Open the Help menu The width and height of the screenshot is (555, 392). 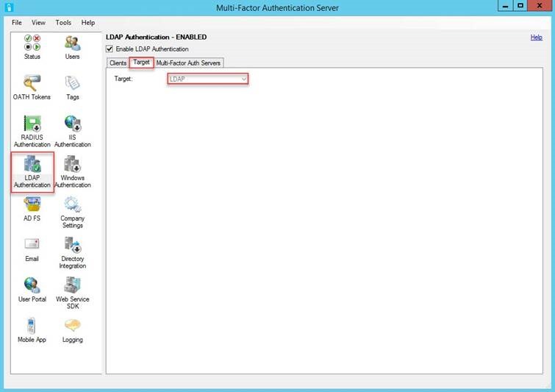click(88, 22)
